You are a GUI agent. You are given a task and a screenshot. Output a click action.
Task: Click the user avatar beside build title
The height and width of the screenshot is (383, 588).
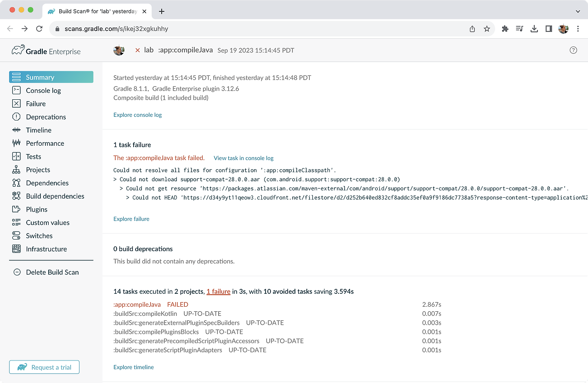tap(119, 50)
